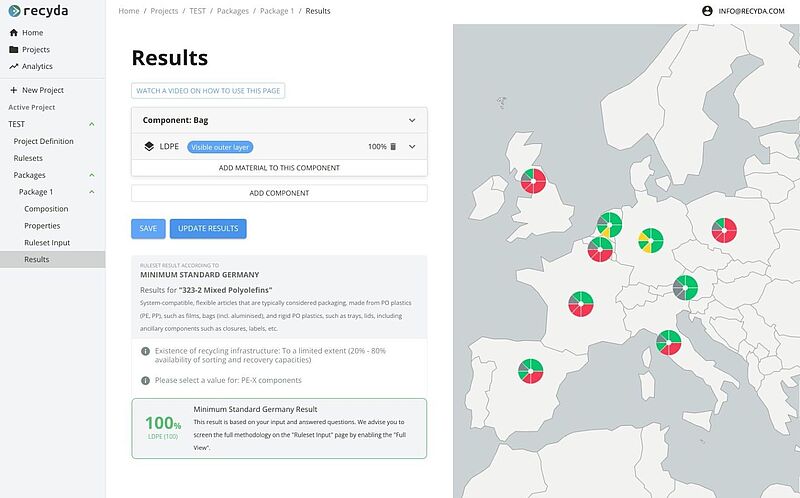
Task: Click the trash icon next to LDPE 100%
Action: click(x=393, y=147)
